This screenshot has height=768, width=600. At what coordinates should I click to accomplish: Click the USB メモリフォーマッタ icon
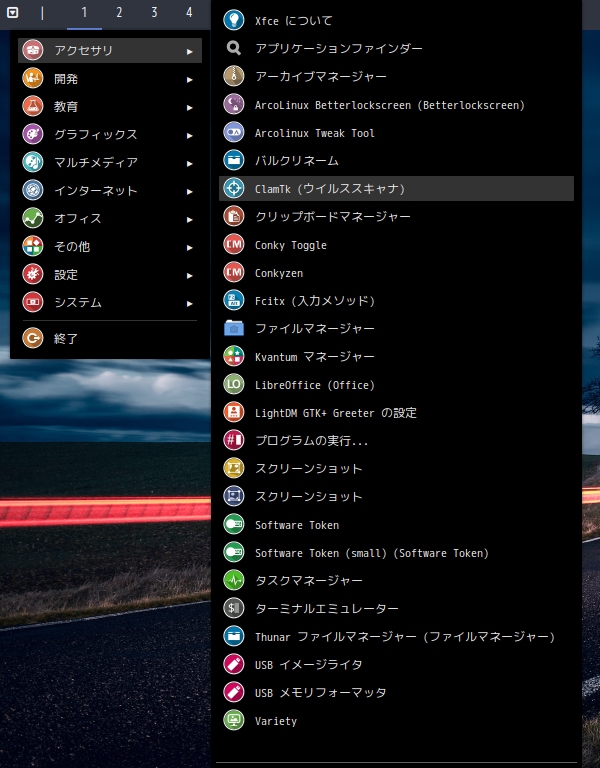point(234,693)
